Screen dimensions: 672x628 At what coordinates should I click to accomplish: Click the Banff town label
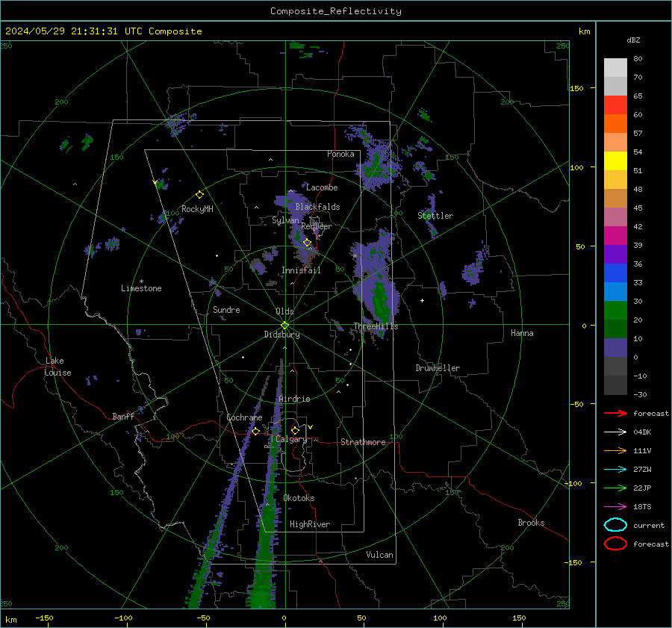click(x=123, y=417)
